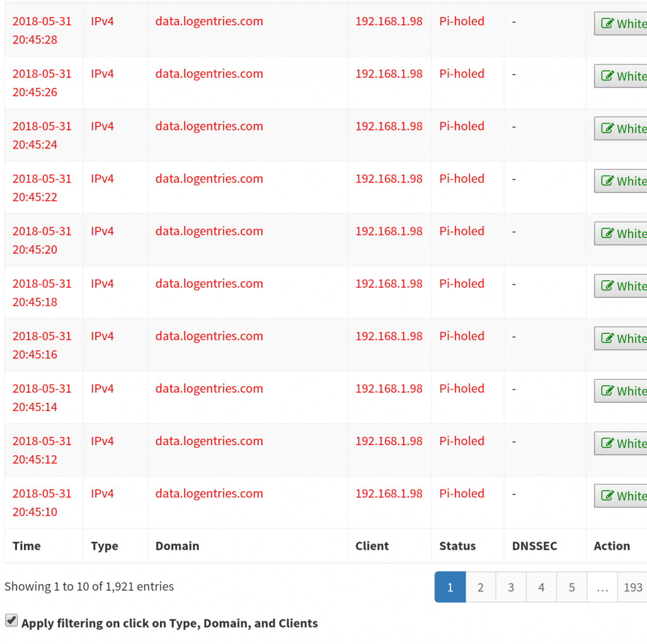Screen dimensions: 647x644
Task: Go to page 2 of query log
Action: [480, 587]
